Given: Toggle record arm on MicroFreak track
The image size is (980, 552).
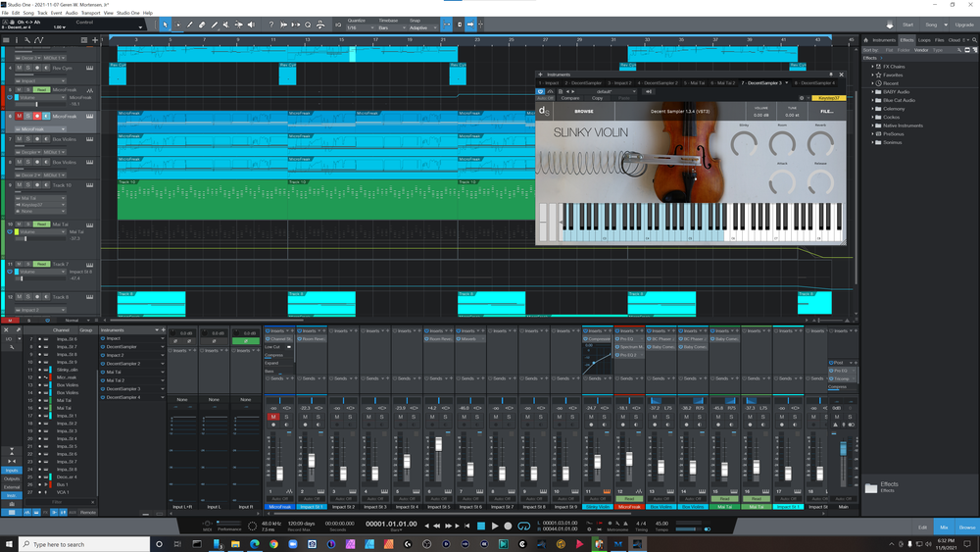Looking at the screenshot, I should 37,117.
